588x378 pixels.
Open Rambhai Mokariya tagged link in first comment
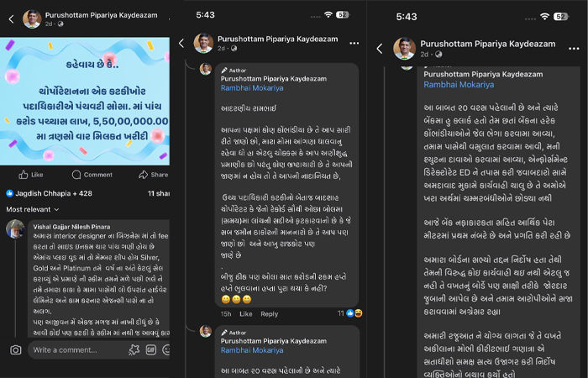point(252,88)
